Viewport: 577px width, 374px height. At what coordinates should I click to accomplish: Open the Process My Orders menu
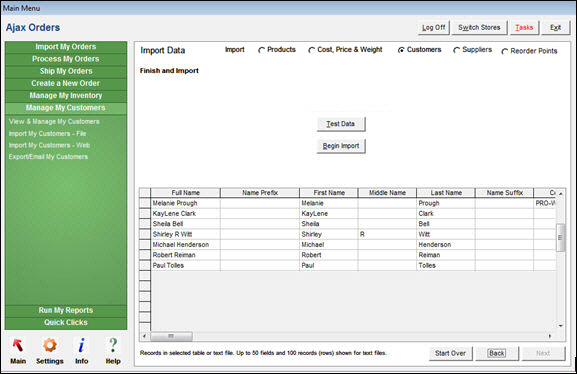66,59
